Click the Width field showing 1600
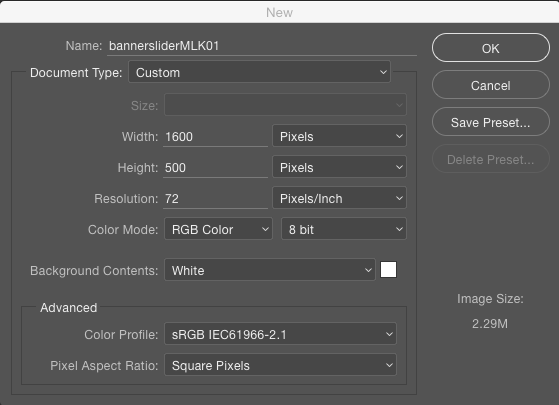Image resolution: width=559 pixels, height=405 pixels. pyautogui.click(x=215, y=137)
